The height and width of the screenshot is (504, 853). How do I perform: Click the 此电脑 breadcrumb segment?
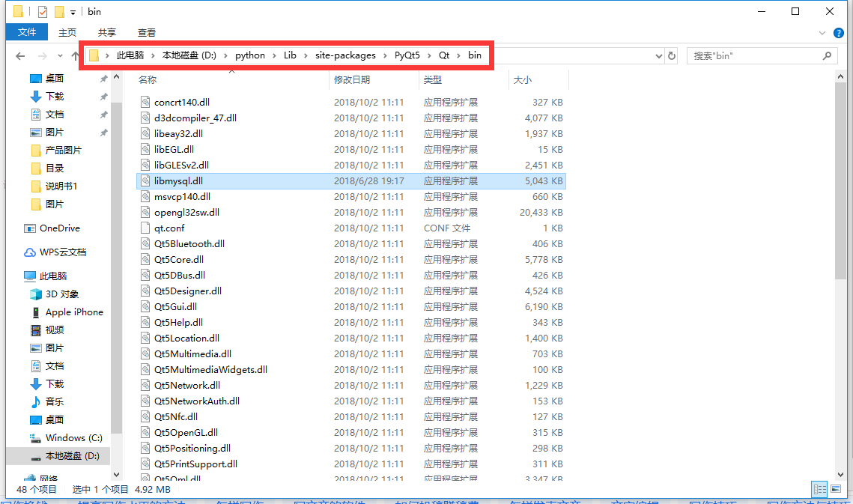[130, 55]
